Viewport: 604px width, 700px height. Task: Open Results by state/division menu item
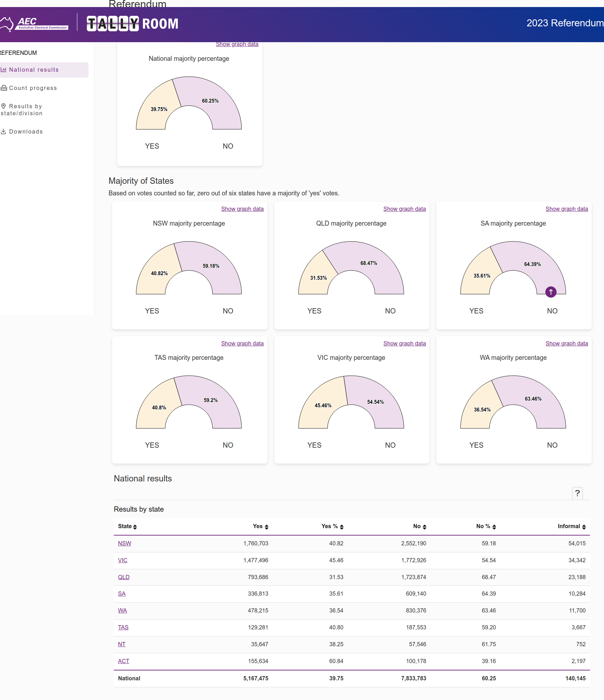[x=25, y=110]
